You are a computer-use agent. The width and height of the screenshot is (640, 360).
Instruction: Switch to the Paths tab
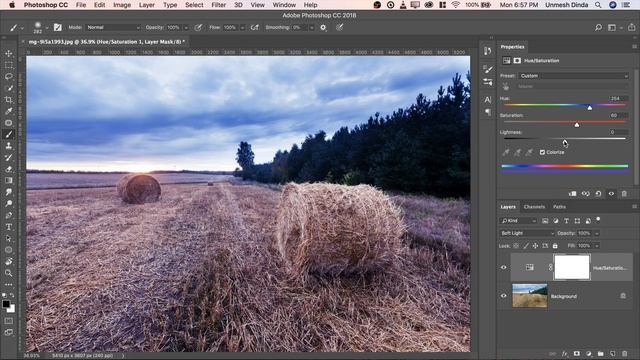pyautogui.click(x=559, y=207)
